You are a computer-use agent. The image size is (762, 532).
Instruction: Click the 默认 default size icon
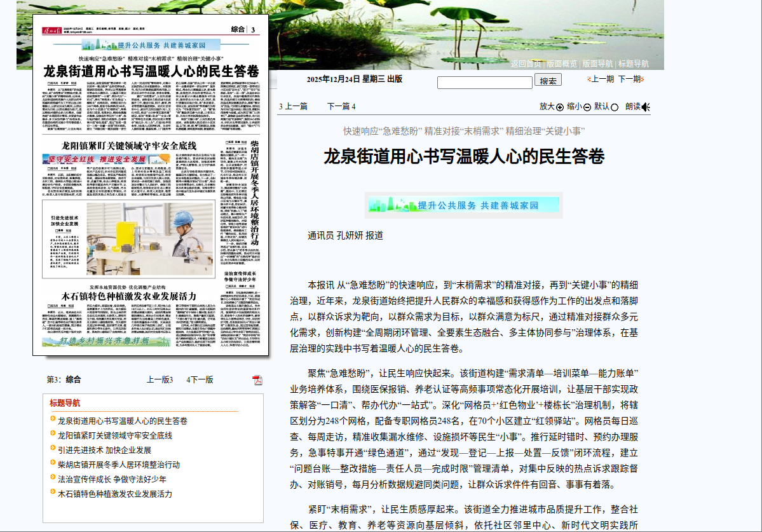[x=615, y=107]
